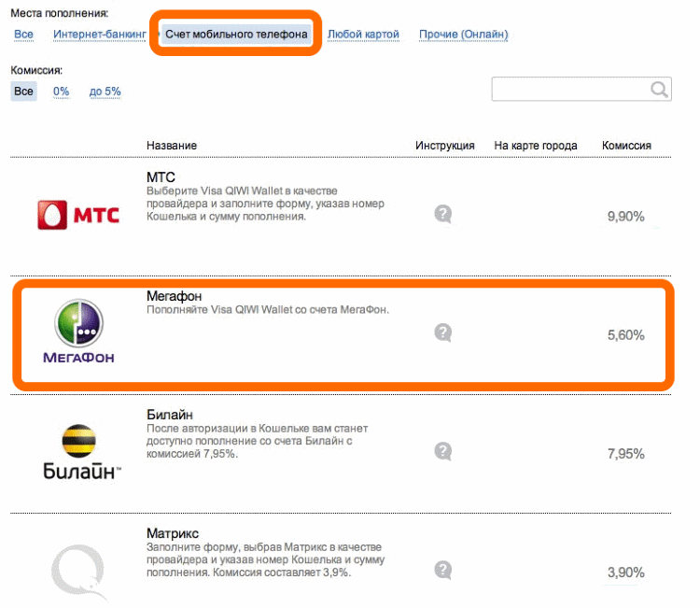Filter by 0% commission
Viewport: 700px width, 608px height.
pyautogui.click(x=62, y=92)
